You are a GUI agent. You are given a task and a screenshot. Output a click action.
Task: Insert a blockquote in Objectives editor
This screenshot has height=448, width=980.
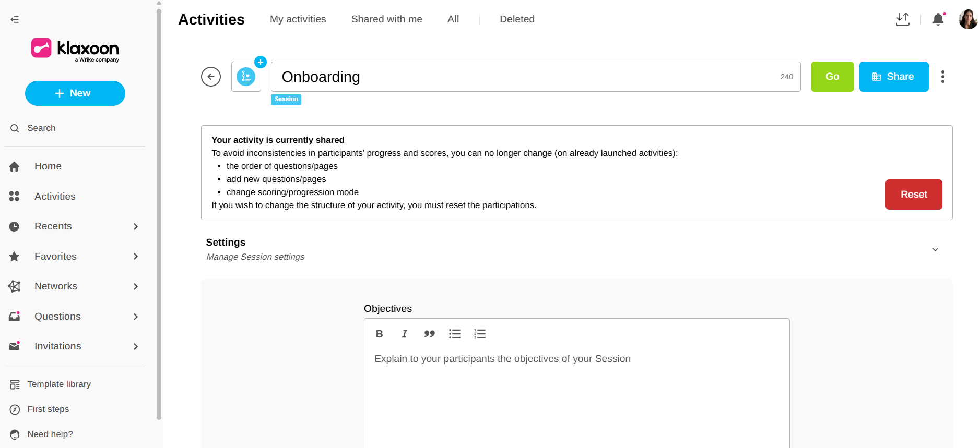(x=429, y=334)
